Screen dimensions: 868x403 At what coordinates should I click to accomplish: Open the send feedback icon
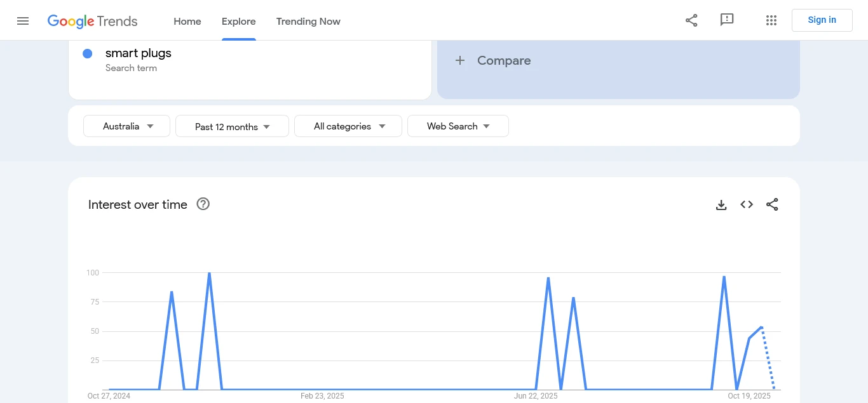coord(727,20)
